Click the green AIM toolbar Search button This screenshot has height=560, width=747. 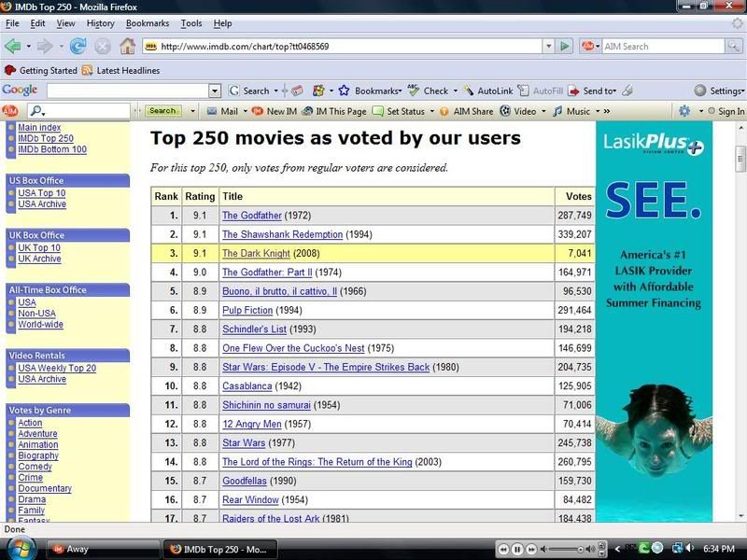click(x=162, y=111)
